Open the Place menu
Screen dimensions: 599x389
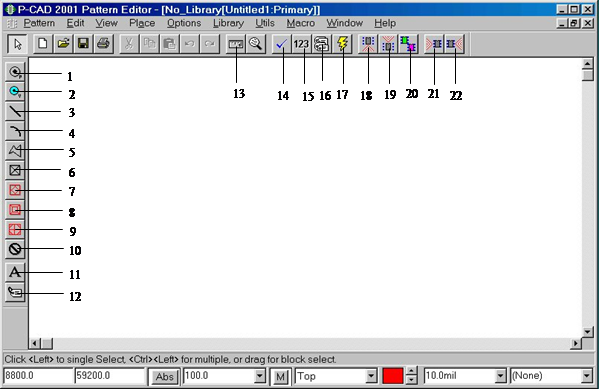coord(142,23)
